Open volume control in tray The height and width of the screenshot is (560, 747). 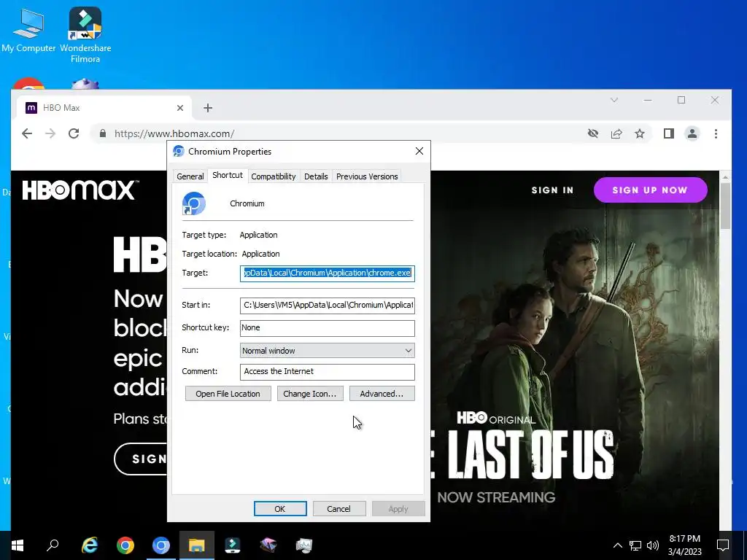pyautogui.click(x=653, y=545)
